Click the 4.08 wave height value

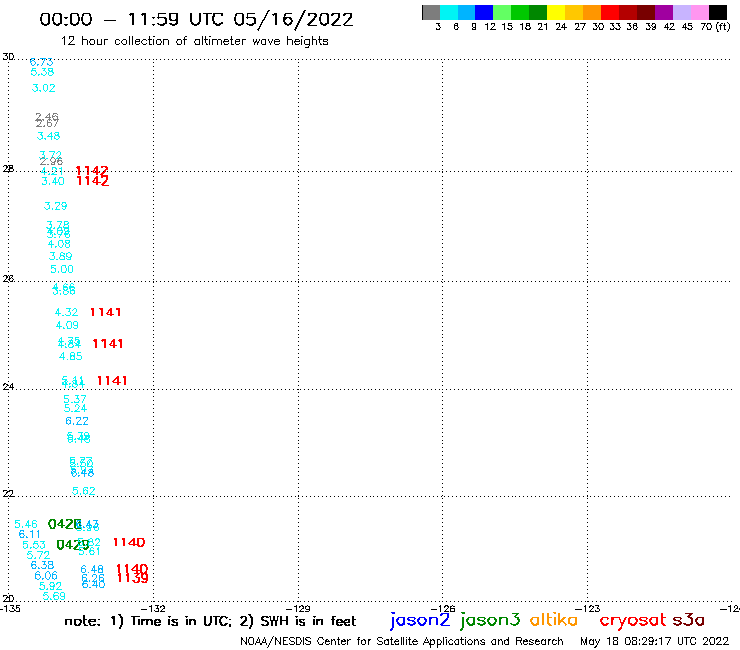click(x=59, y=245)
